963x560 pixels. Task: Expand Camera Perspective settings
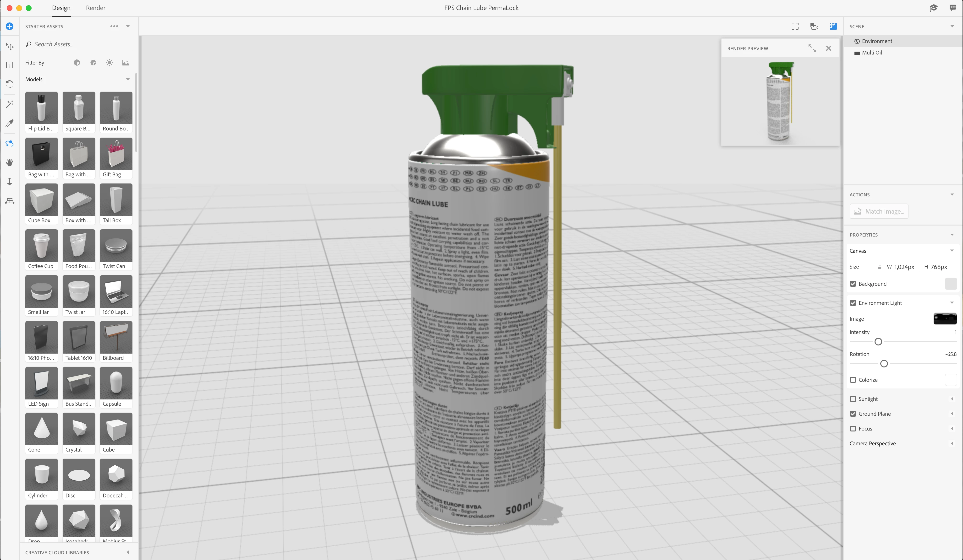pyautogui.click(x=952, y=443)
